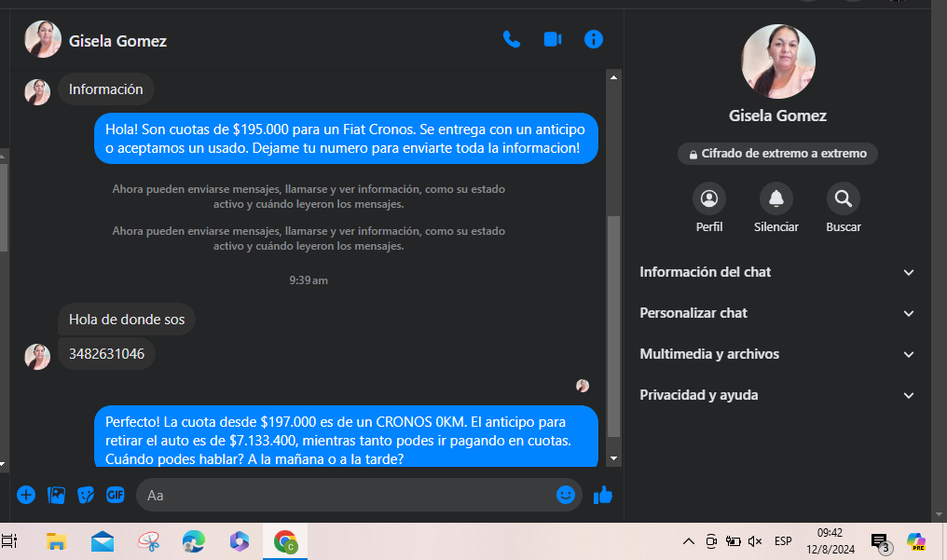Open emoji picker in message box

click(566, 495)
